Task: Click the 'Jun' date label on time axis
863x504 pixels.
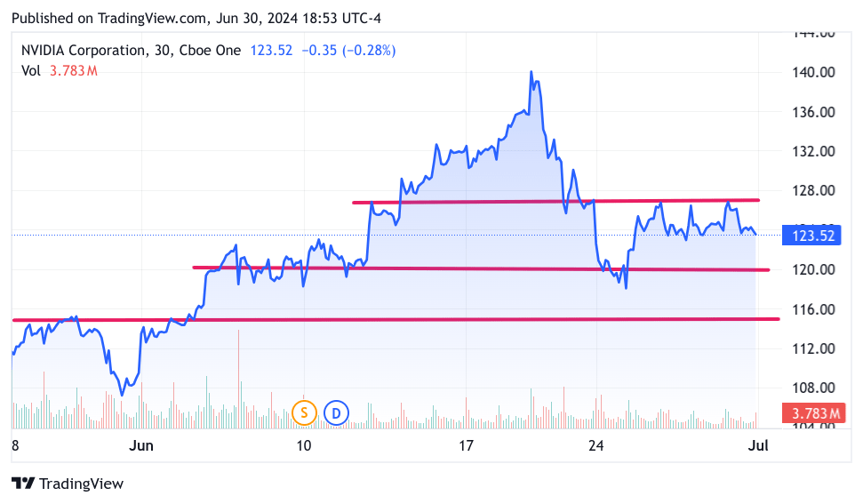Action: (x=141, y=445)
